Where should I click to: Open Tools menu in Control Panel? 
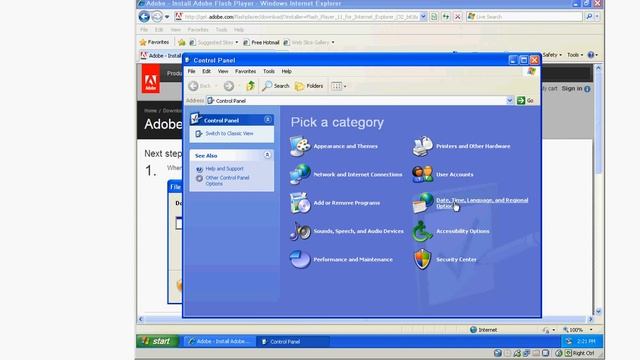point(269,71)
